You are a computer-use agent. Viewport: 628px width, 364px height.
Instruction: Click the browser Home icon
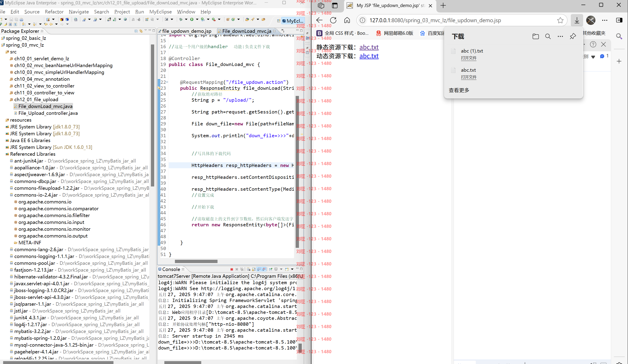pos(347,20)
